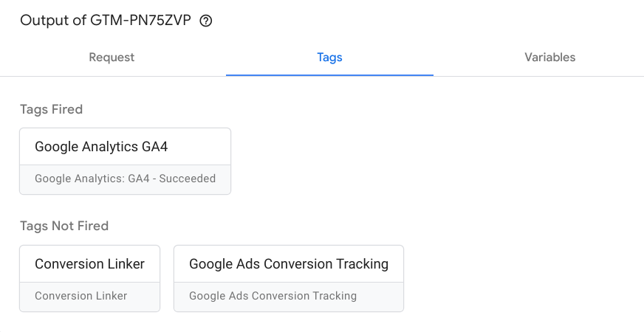Select first card under Tags Not Fired

pyautogui.click(x=89, y=278)
